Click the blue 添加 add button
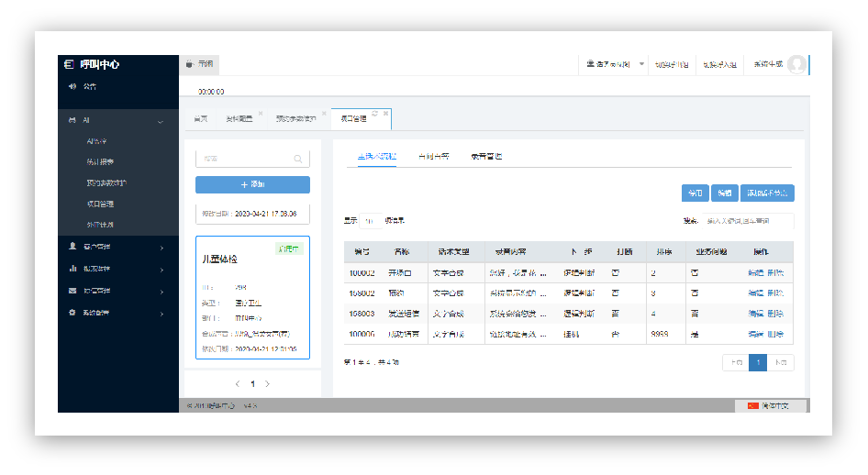 [x=252, y=184]
